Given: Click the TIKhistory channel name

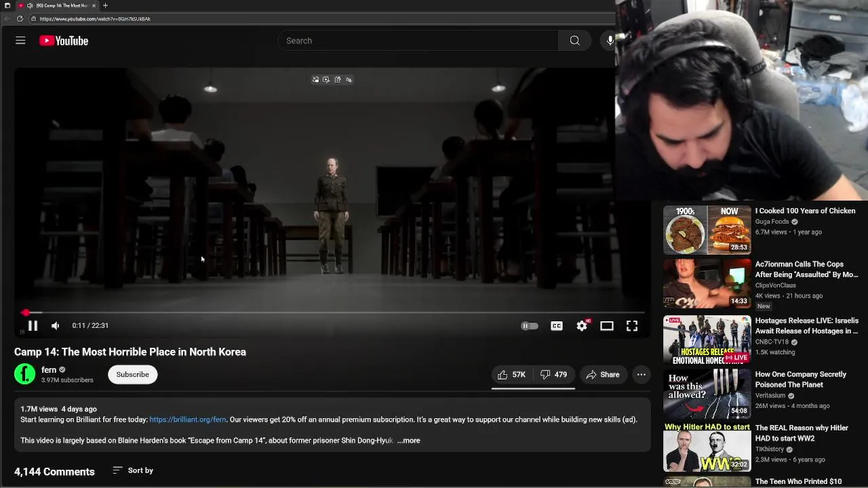Looking at the screenshot, I should click(770, 449).
